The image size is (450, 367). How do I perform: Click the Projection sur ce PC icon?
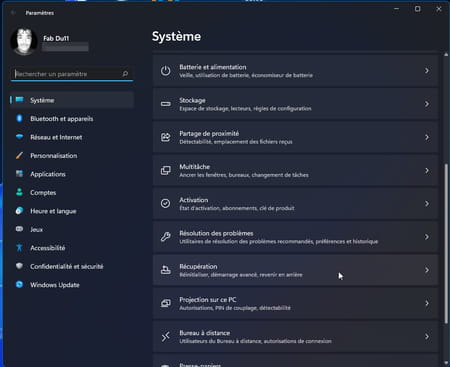click(x=165, y=303)
